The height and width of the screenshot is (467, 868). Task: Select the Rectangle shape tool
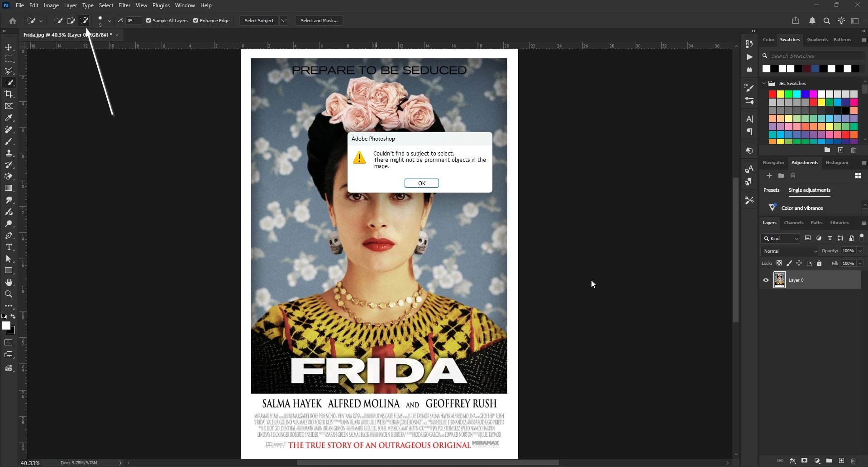pyautogui.click(x=9, y=270)
